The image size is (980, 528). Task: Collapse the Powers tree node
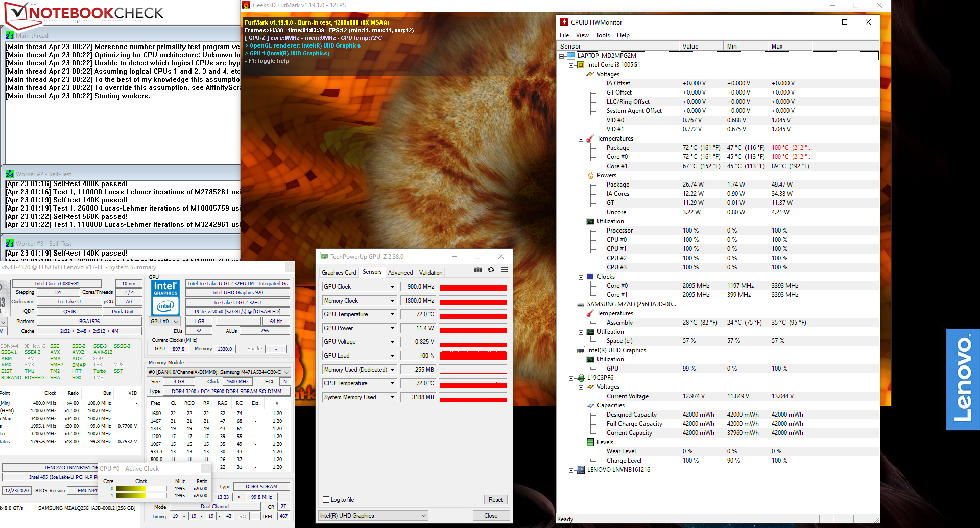point(581,176)
